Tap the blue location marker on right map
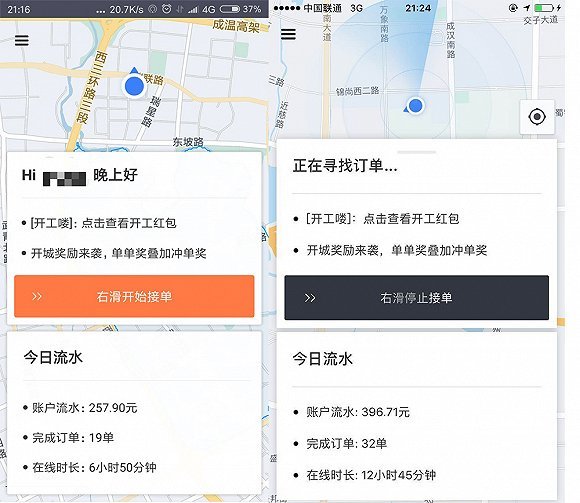The image size is (580, 503). 415,106
